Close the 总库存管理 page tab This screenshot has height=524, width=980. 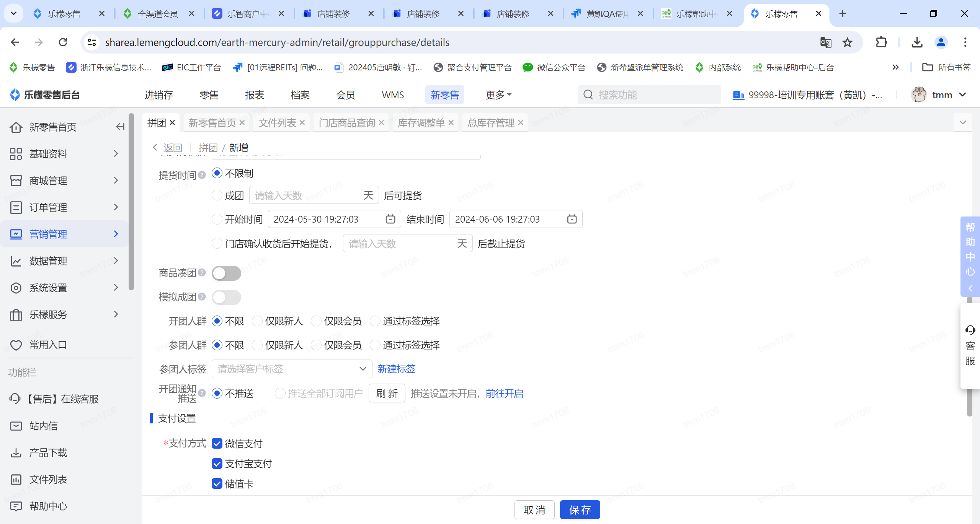point(521,122)
